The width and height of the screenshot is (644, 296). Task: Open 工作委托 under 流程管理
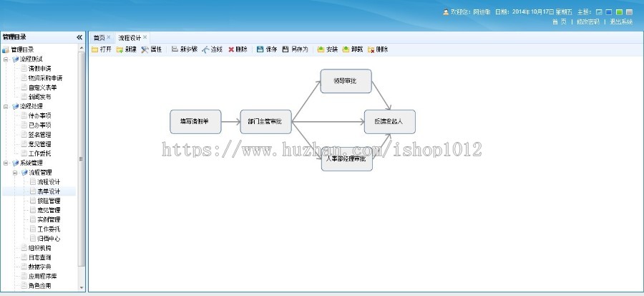tap(49, 229)
